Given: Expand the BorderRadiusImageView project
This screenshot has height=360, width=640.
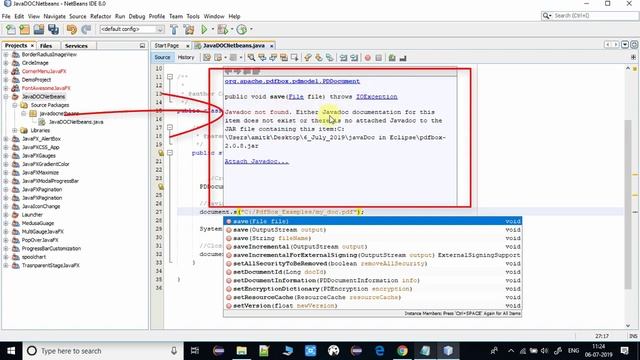Looking at the screenshot, I should coord(6,54).
